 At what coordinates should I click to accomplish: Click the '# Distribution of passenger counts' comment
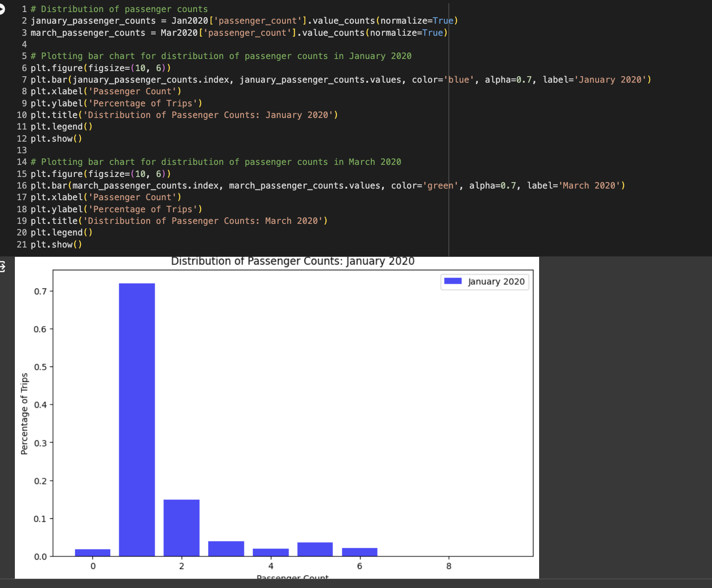(119, 9)
